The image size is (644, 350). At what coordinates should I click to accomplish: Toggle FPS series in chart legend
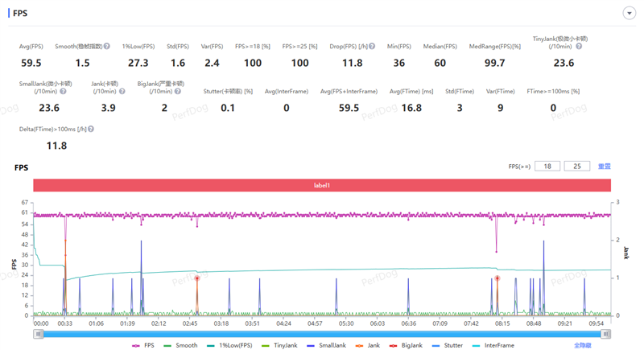point(143,345)
